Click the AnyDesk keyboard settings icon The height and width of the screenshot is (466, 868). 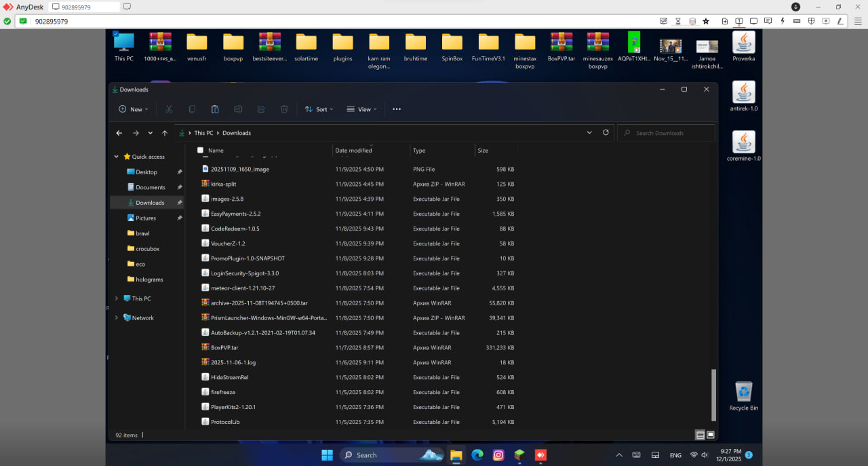pyautogui.click(x=797, y=21)
